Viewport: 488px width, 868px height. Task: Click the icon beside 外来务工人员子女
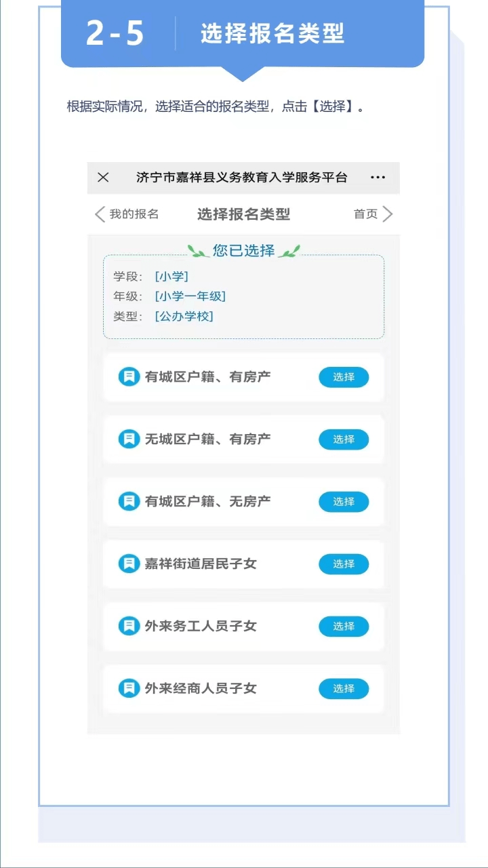coord(128,626)
